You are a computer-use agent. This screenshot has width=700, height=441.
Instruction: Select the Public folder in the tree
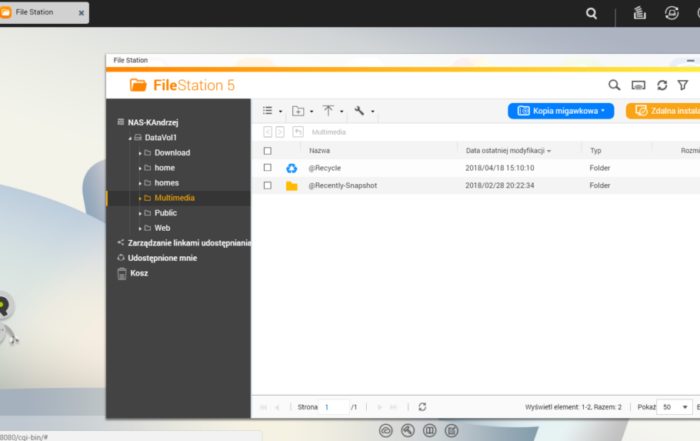[166, 213]
